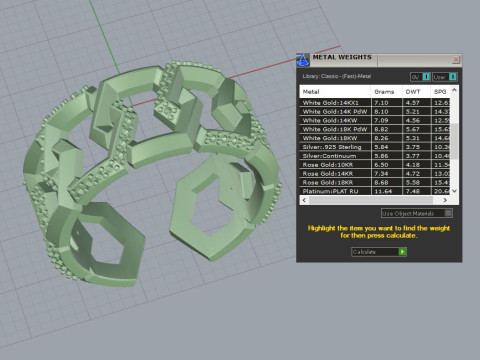Click the 7.34 grams value
The width and height of the screenshot is (480, 360).
point(381,174)
